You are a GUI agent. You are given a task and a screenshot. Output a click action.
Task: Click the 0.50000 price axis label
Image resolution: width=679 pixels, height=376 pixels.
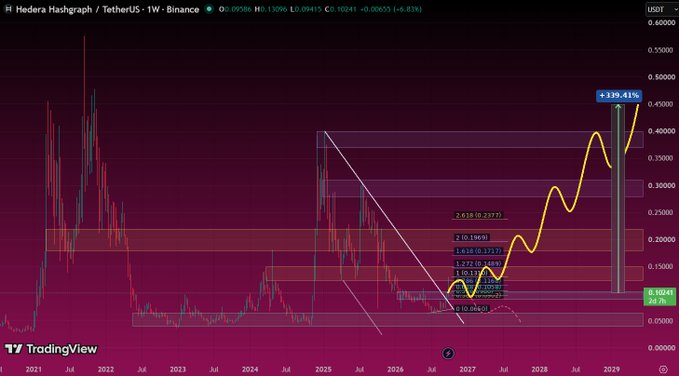[661, 77]
